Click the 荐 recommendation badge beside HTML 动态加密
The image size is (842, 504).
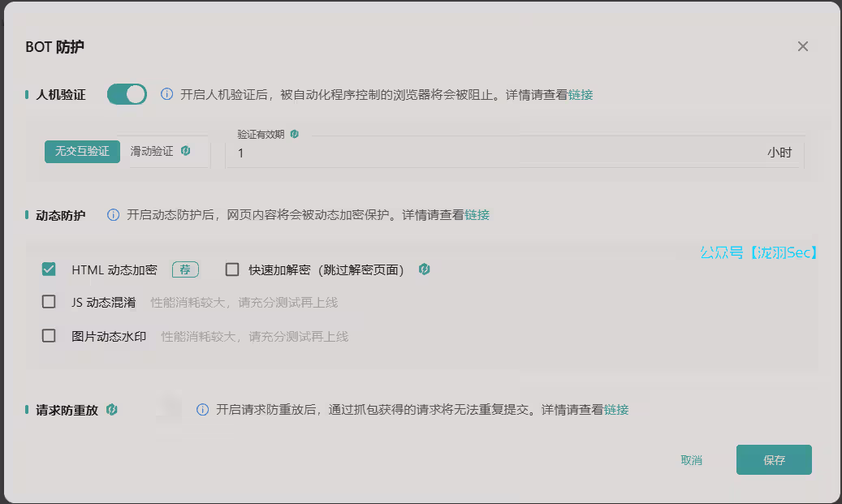[185, 269]
